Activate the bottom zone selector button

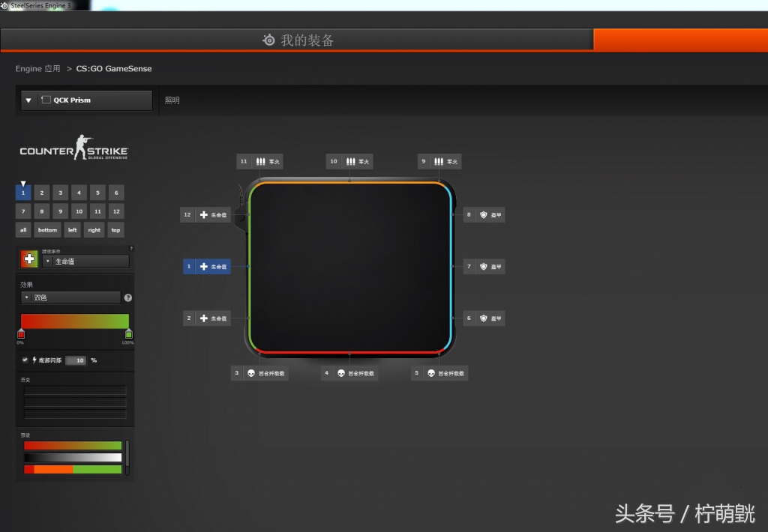pyautogui.click(x=47, y=230)
